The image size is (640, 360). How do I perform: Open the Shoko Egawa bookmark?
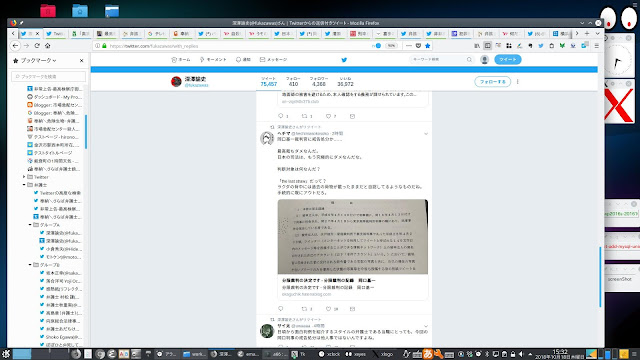click(x=60, y=337)
